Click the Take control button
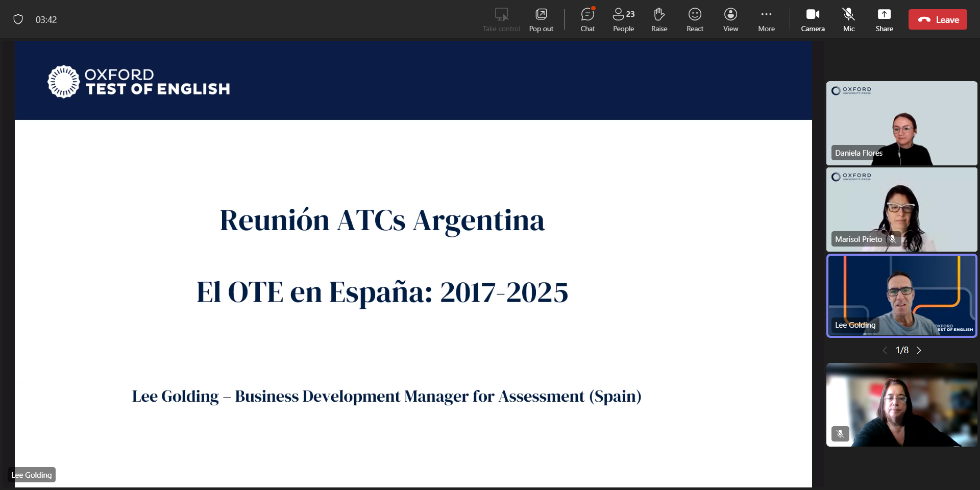 point(501,20)
